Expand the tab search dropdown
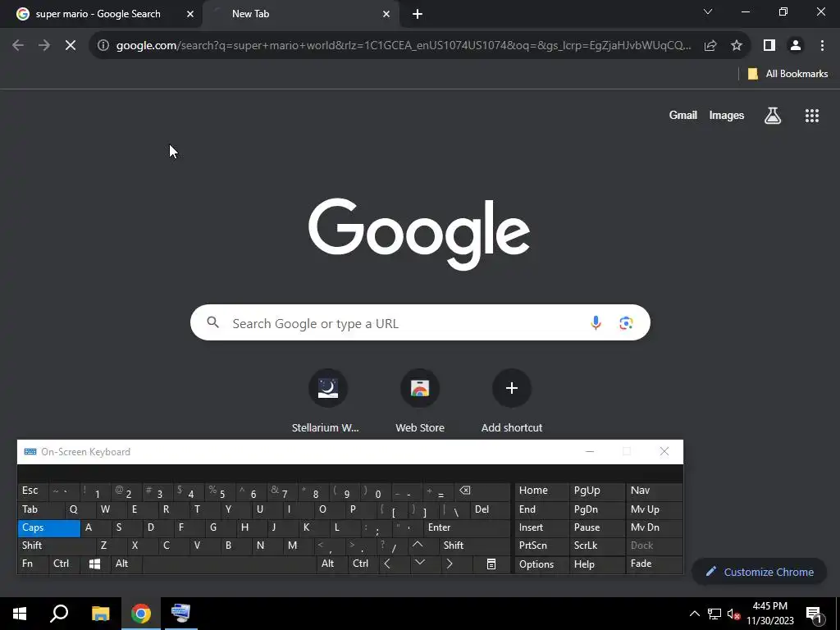The width and height of the screenshot is (840, 630). pos(708,11)
